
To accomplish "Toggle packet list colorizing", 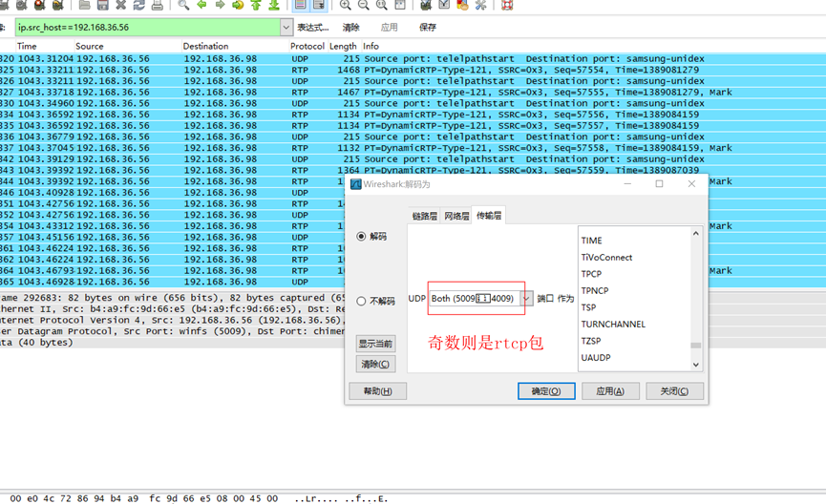I will pyautogui.click(x=300, y=5).
